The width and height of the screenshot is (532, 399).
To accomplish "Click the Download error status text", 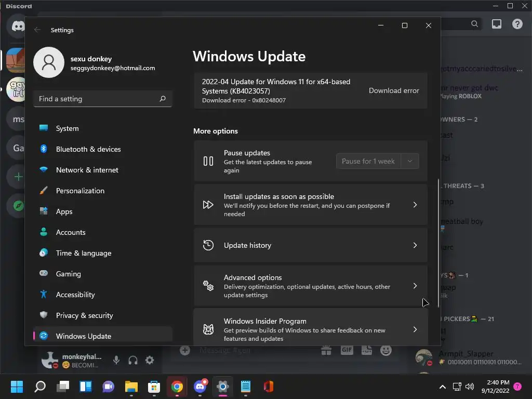I will coord(394,90).
